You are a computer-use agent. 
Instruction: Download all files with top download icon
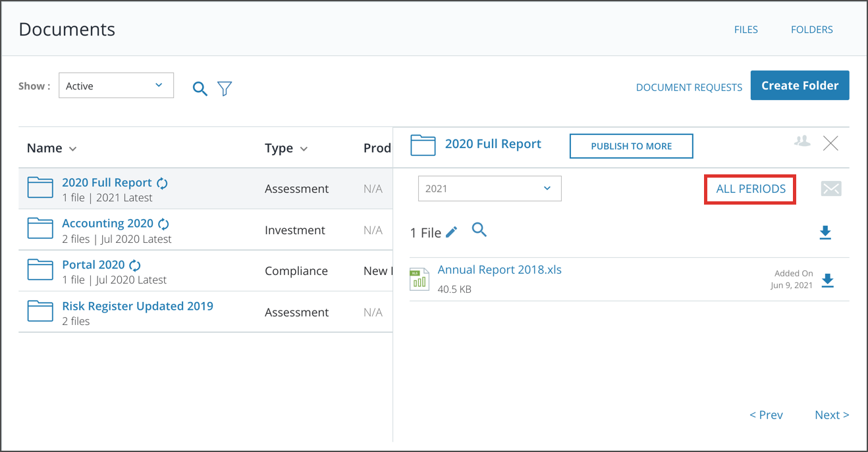tap(825, 232)
